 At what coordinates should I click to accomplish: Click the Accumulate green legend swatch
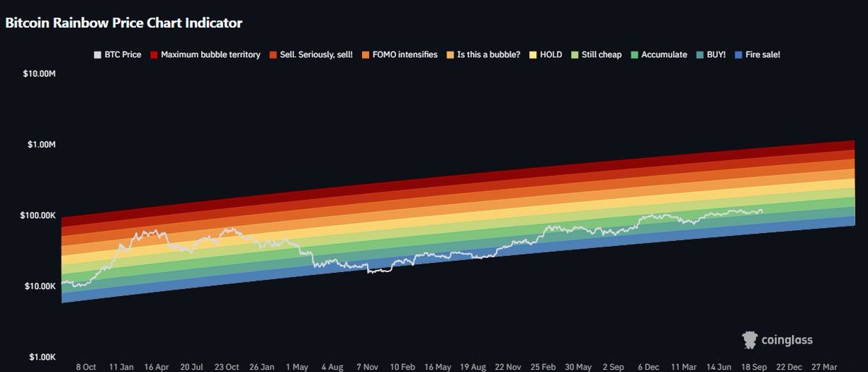click(634, 54)
